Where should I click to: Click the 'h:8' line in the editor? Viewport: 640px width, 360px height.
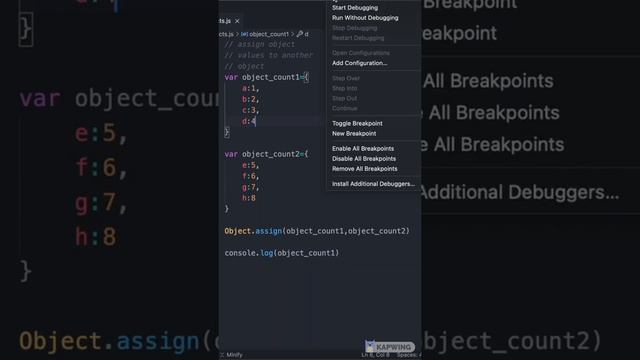(249, 198)
